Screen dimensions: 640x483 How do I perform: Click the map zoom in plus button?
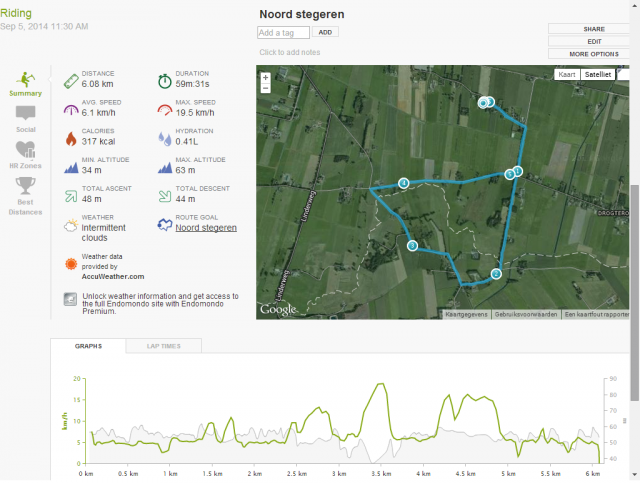[265, 78]
